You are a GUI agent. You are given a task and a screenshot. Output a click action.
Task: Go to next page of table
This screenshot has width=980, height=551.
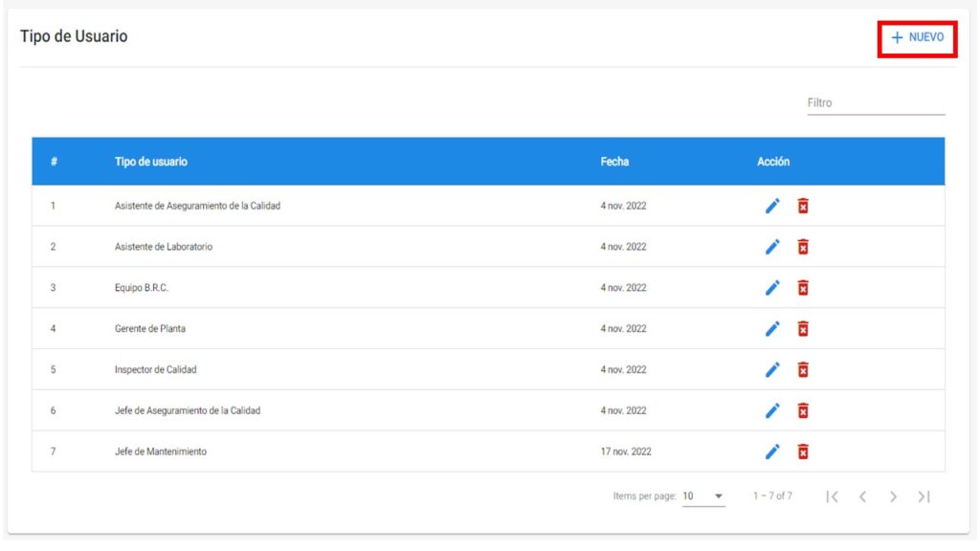click(893, 496)
